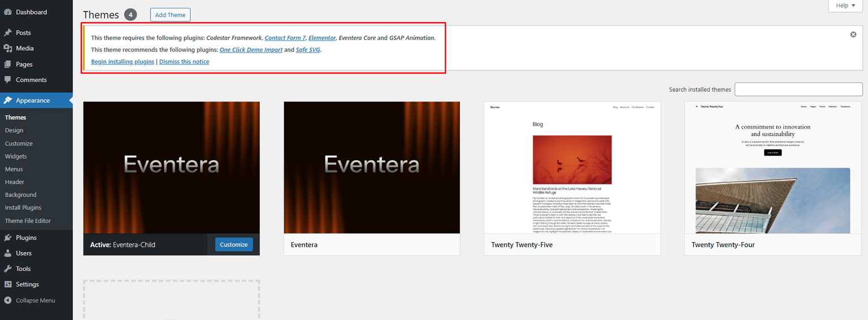Click the Dashboard gauge icon

coord(8,12)
